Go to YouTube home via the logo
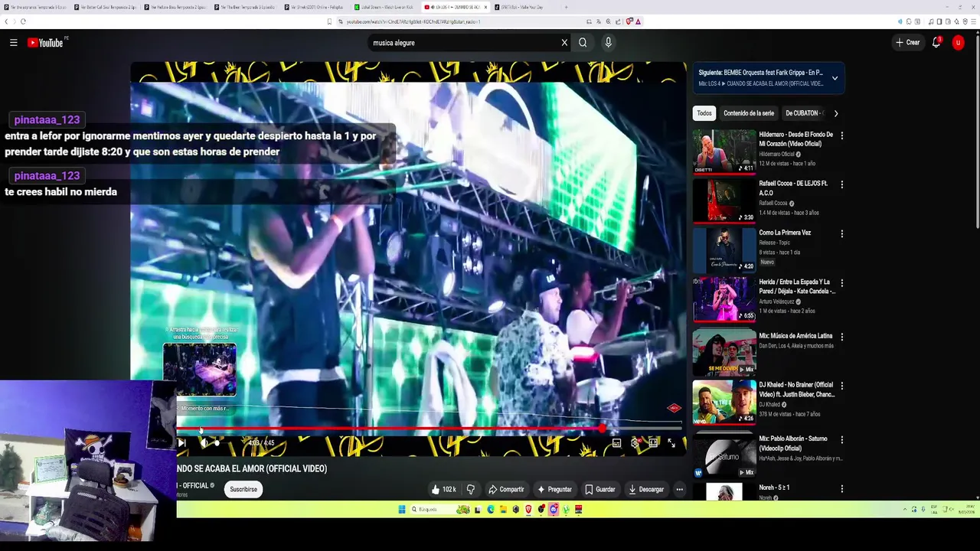980x551 pixels. pos(46,43)
